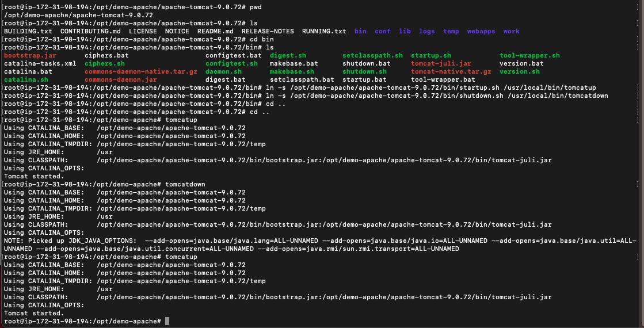Click the /usr/local/bin/tomcatdown symlink path
This screenshot has width=644, height=328.
pos(558,96)
